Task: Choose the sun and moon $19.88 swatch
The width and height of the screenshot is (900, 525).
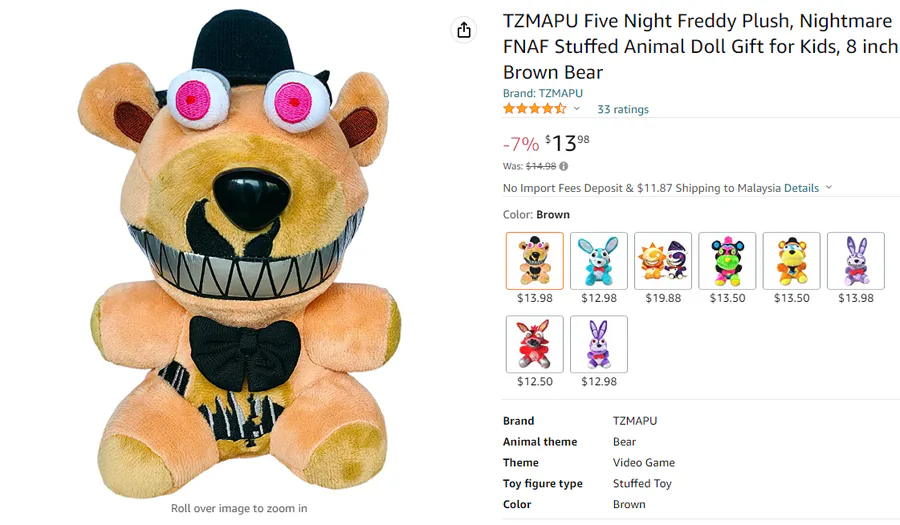Action: click(663, 261)
